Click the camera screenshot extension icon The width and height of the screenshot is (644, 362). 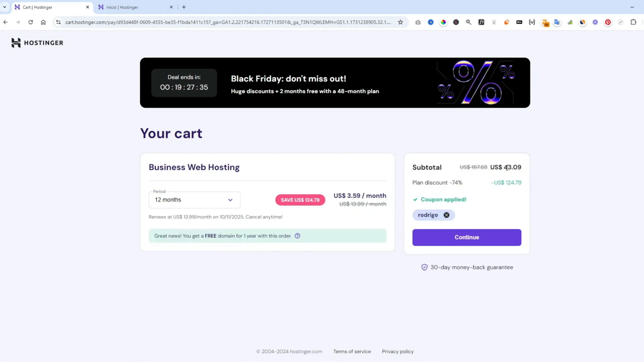click(418, 22)
